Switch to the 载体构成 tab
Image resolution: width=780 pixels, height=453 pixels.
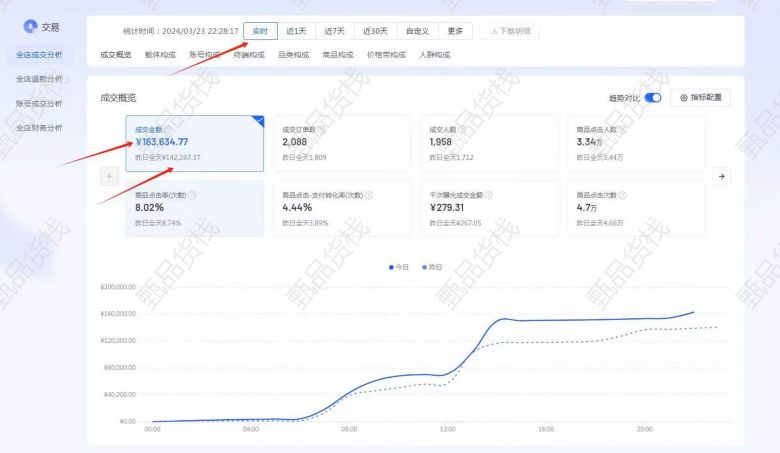[160, 54]
